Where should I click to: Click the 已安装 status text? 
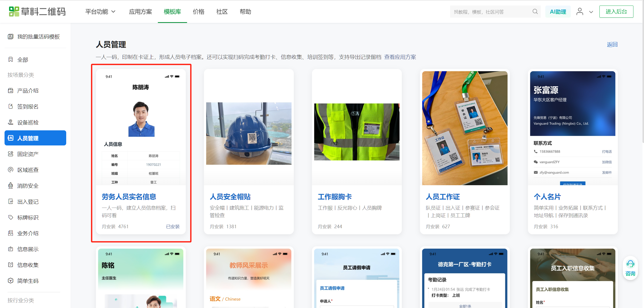[x=173, y=226]
